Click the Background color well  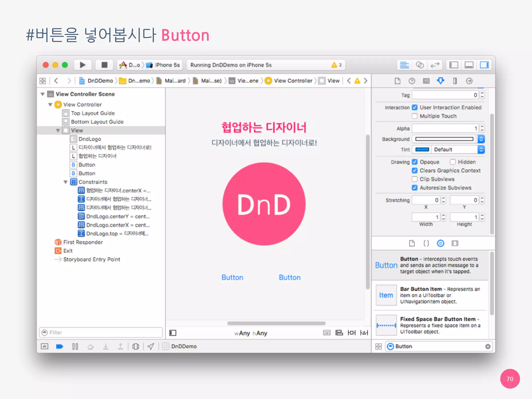pos(444,139)
